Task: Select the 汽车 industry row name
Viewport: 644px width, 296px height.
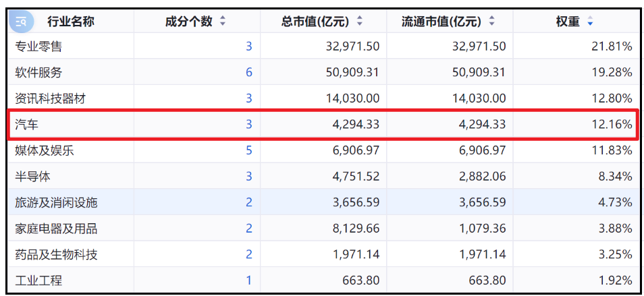Action: 27,124
